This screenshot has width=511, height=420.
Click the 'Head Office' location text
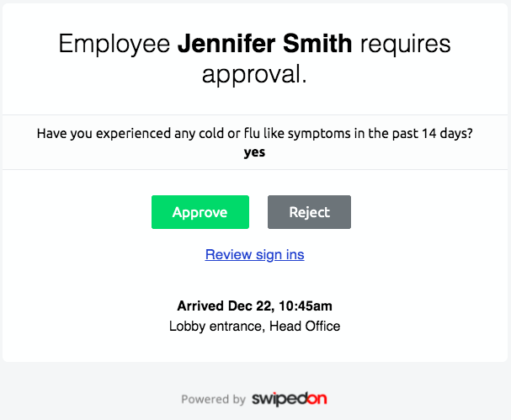[305, 326]
